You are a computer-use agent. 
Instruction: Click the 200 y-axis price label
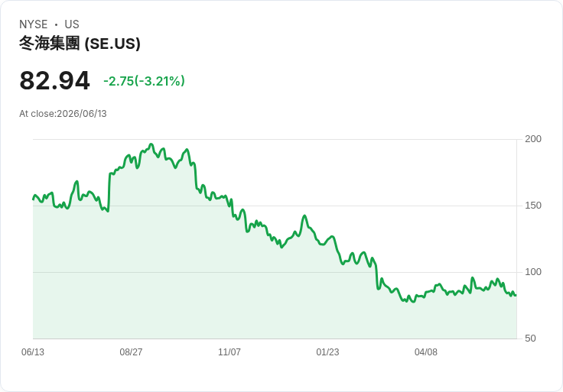click(533, 139)
